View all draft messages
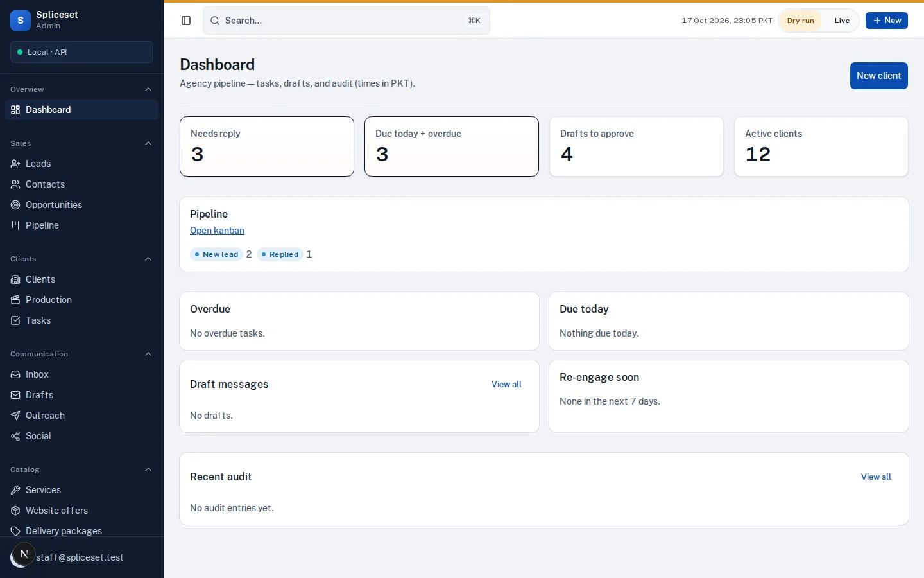Viewport: 924px width, 578px height. pyautogui.click(x=506, y=384)
